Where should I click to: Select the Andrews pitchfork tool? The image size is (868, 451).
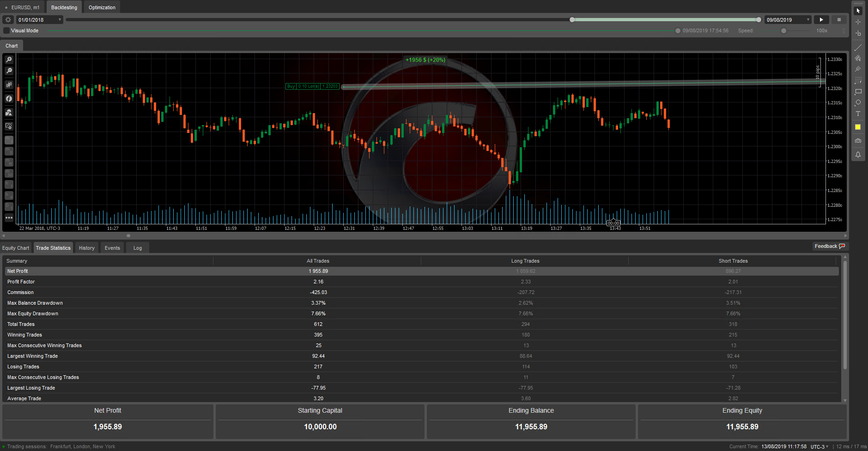click(x=858, y=69)
